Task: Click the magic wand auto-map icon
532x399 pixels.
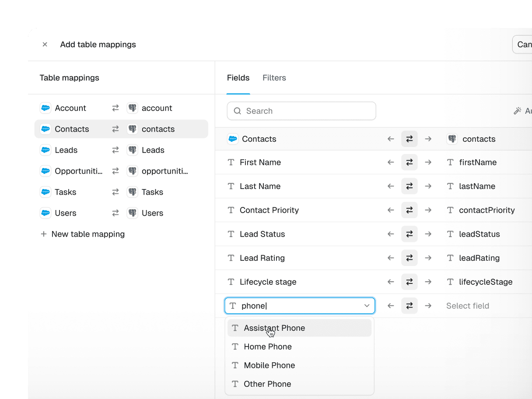Action: 517,111
